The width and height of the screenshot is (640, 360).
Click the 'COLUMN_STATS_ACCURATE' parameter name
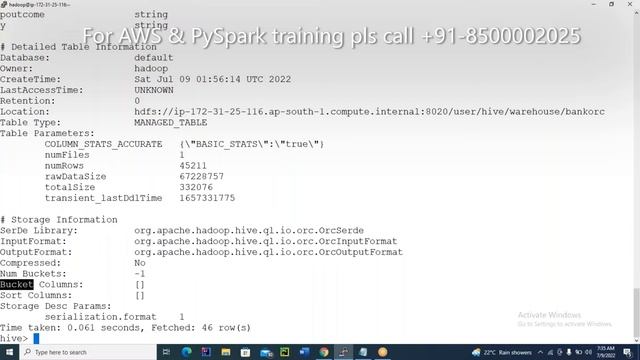(x=103, y=144)
